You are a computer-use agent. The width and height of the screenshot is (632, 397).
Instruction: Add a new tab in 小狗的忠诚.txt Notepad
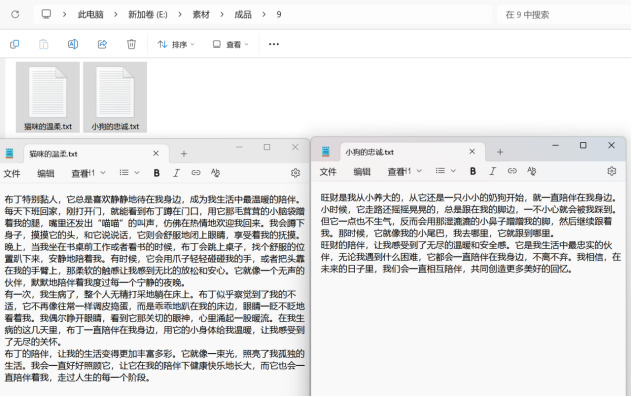pos(500,152)
